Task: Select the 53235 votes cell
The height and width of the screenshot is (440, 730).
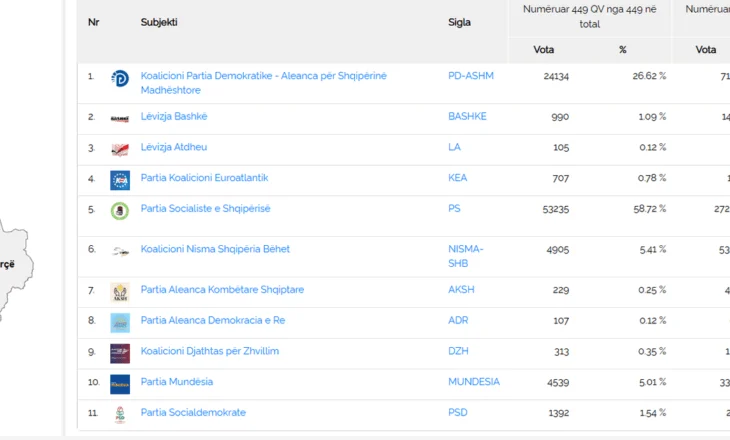Action: pos(556,210)
